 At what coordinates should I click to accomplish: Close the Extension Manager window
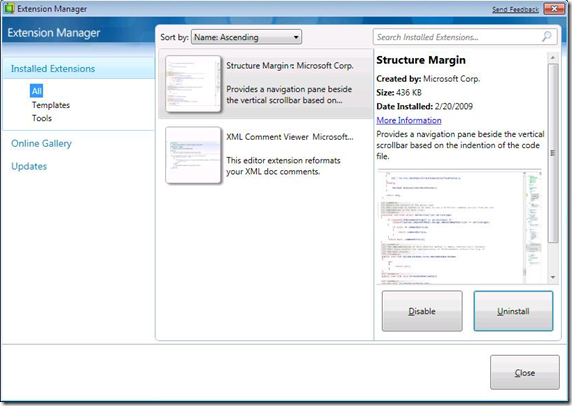coord(554,9)
